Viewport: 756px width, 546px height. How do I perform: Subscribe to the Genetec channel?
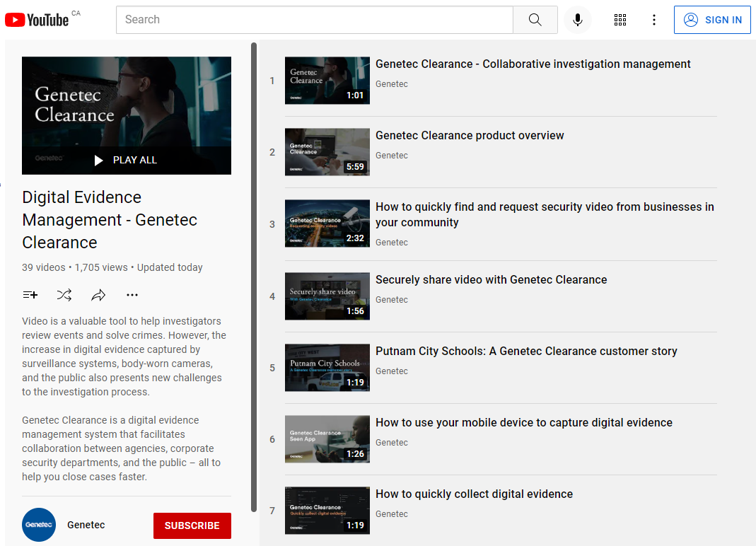(192, 525)
